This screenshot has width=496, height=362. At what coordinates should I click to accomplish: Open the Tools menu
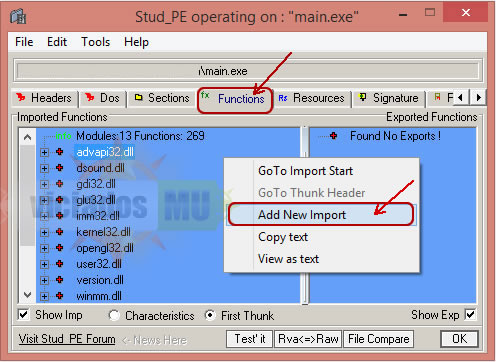(x=96, y=42)
